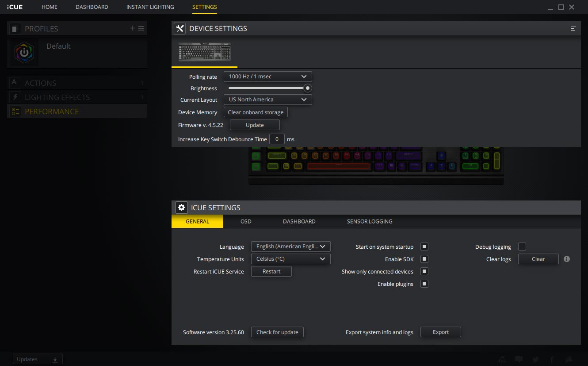Click the Profiles stacked-pages icon
The image size is (588, 366).
click(15, 29)
